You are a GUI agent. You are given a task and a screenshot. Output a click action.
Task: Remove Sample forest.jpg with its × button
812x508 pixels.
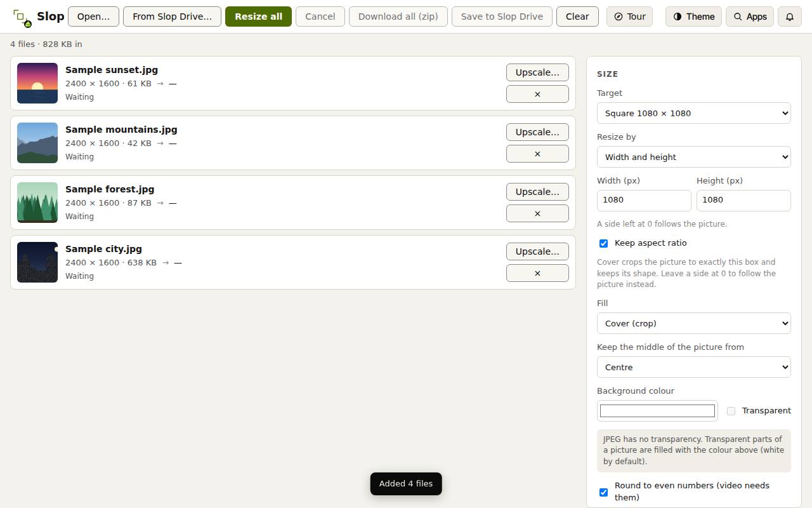coord(537,213)
